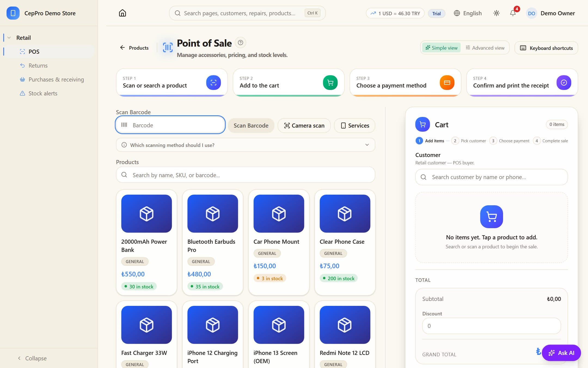Click the customer search field
588x368 pixels.
(491, 177)
